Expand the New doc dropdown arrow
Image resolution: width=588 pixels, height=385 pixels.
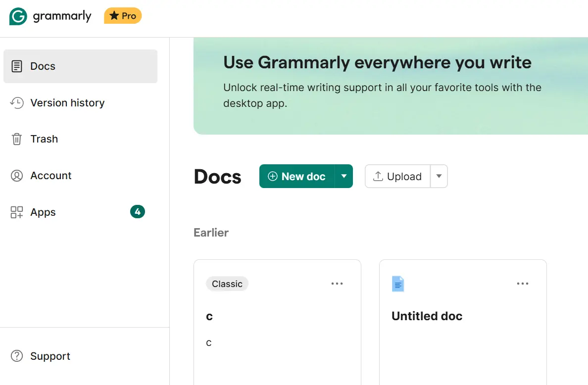pyautogui.click(x=344, y=176)
